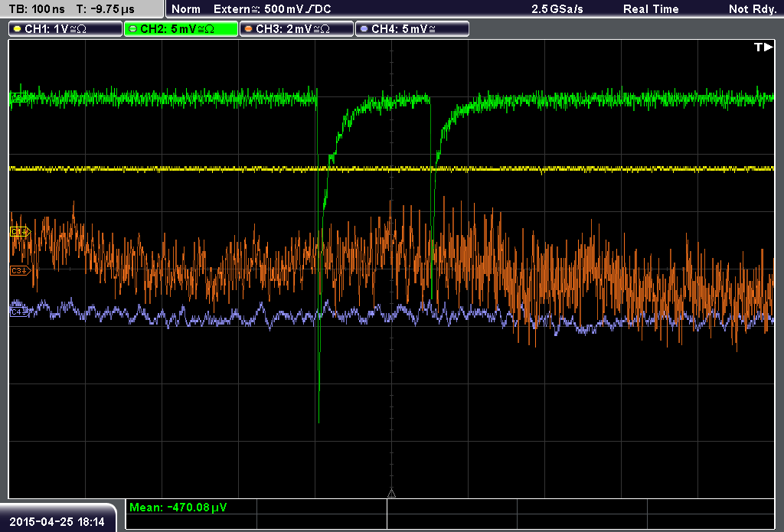Click the T: -9.75 µs trigger offset
Image resolution: width=784 pixels, height=532 pixels.
pyautogui.click(x=105, y=9)
